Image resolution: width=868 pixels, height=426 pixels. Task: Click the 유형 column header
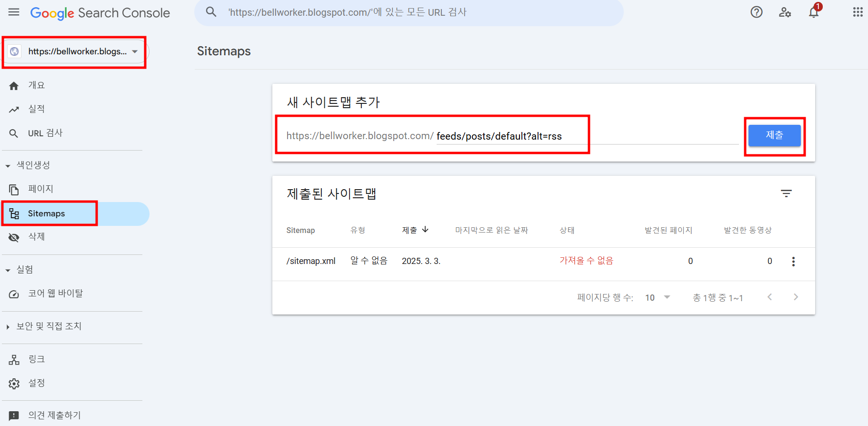pyautogui.click(x=358, y=230)
